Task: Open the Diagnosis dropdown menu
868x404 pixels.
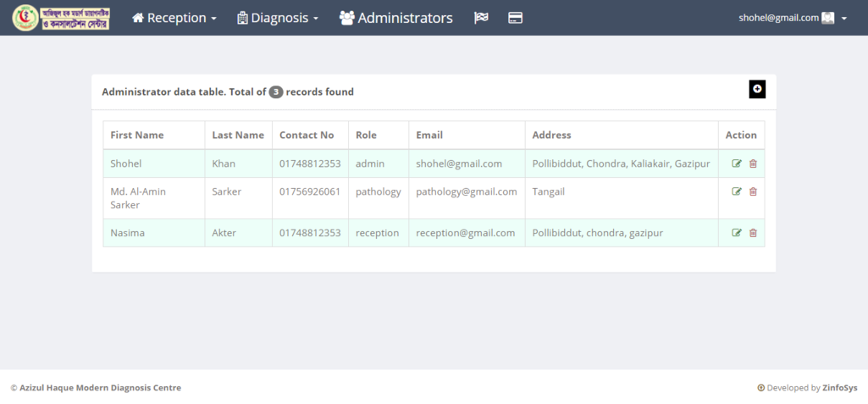Action: tap(278, 18)
